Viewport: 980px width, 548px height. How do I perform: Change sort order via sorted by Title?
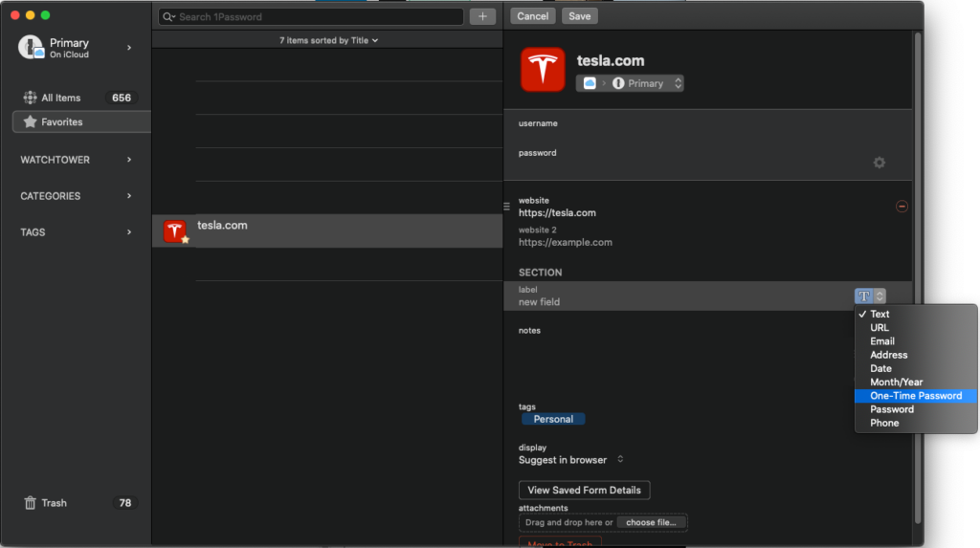(328, 41)
